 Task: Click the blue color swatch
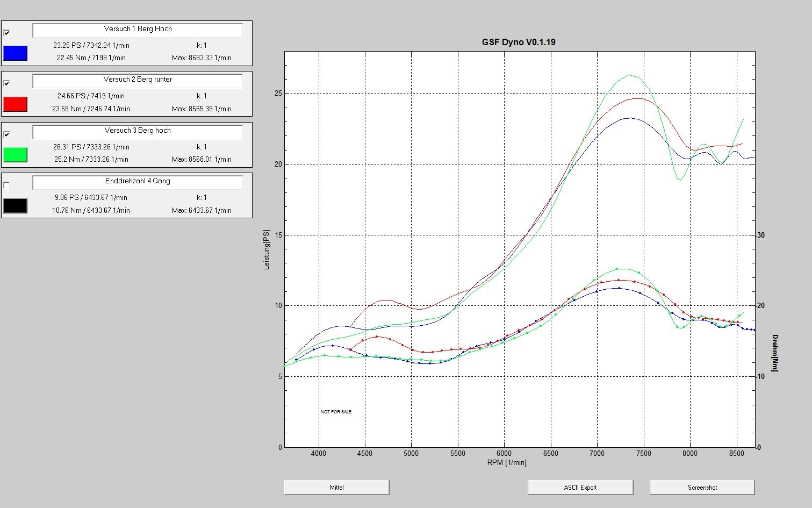[x=15, y=53]
